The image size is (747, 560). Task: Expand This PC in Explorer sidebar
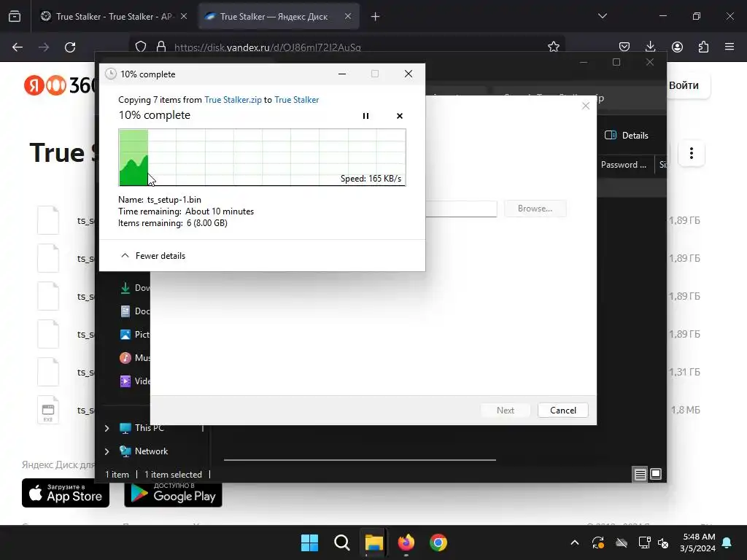pos(107,428)
